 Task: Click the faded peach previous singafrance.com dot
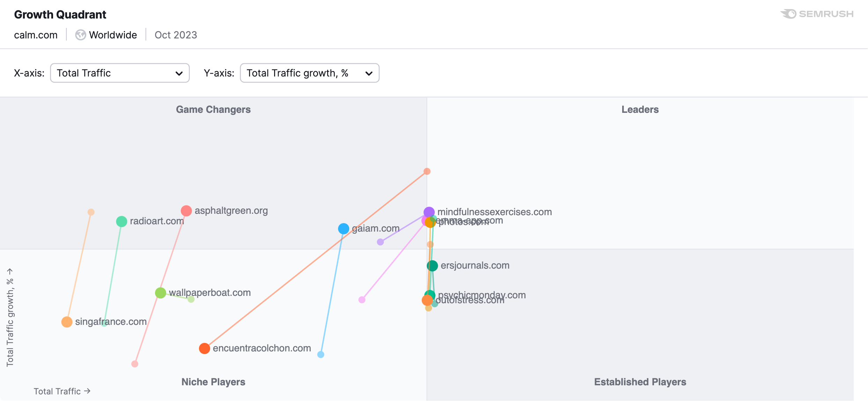[91, 212]
